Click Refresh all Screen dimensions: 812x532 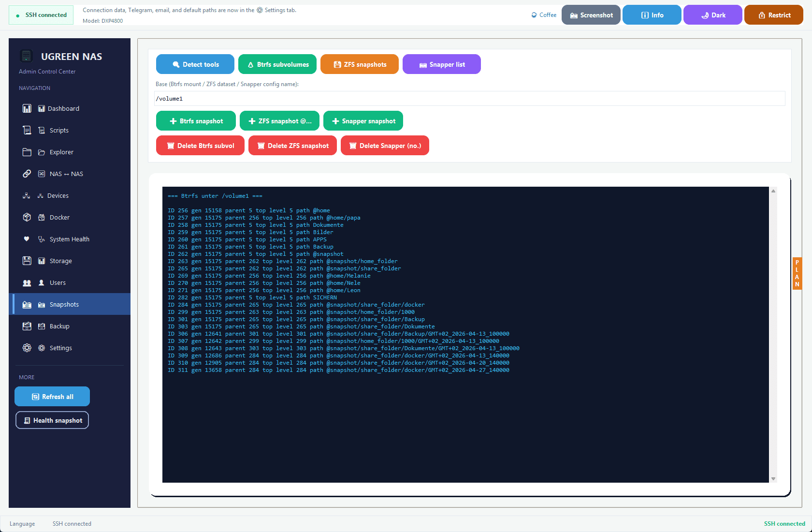point(52,397)
